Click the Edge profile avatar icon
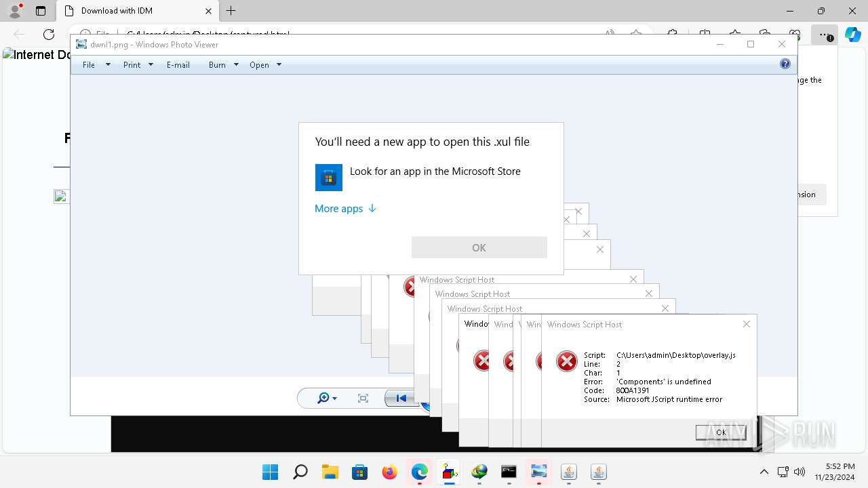The image size is (868, 488). point(15,11)
